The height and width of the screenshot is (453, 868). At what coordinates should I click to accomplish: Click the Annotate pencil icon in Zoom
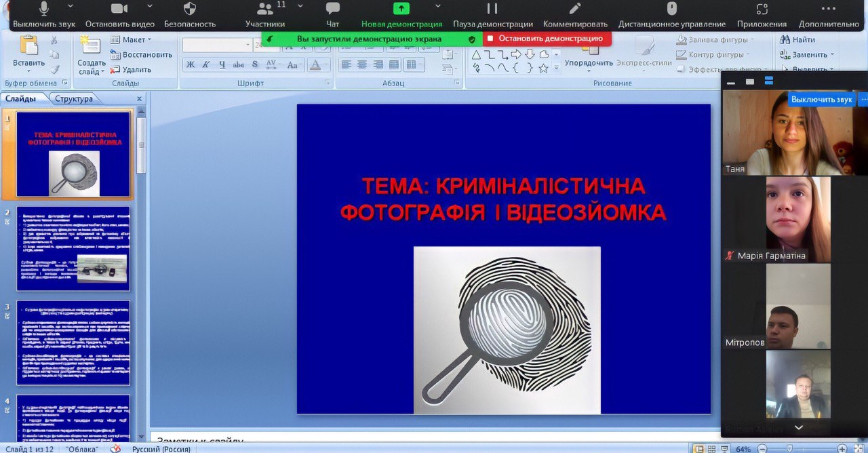pos(575,9)
